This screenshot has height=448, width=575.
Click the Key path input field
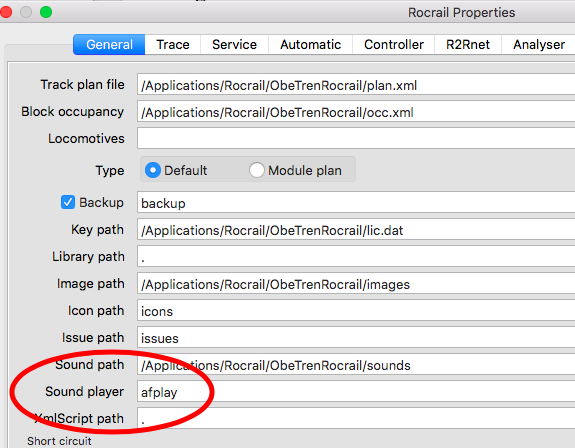tap(356, 230)
